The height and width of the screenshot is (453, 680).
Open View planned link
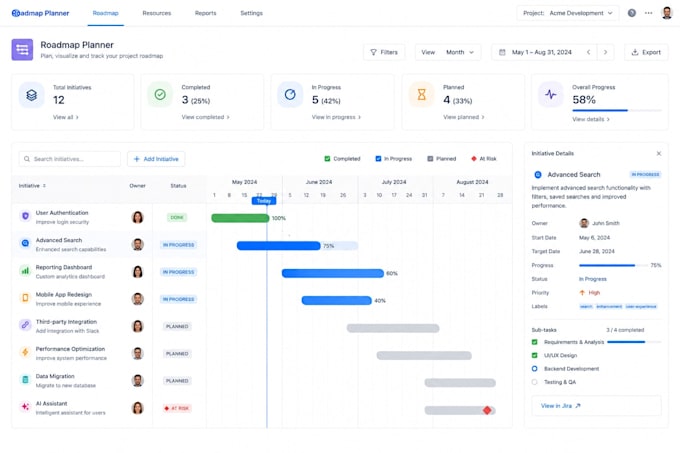[464, 117]
